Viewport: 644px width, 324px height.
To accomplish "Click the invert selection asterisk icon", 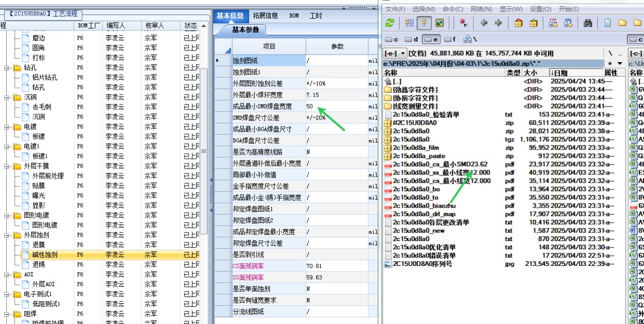I will [x=463, y=23].
